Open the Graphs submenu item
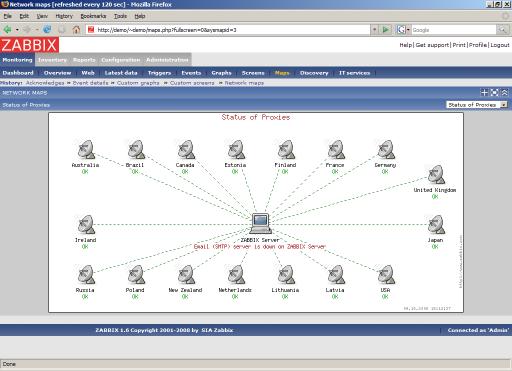The width and height of the screenshot is (512, 371). pos(221,73)
